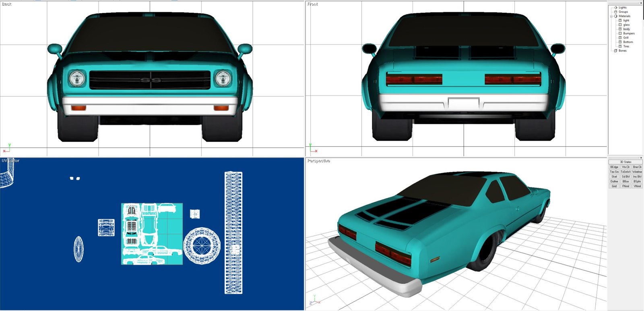
Task: Click the Tires material texture icon
Action: coord(620,46)
